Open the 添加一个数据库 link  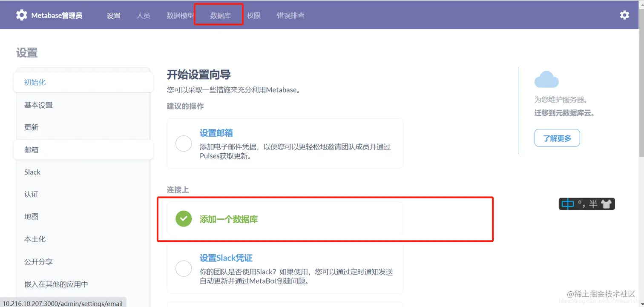tap(229, 220)
